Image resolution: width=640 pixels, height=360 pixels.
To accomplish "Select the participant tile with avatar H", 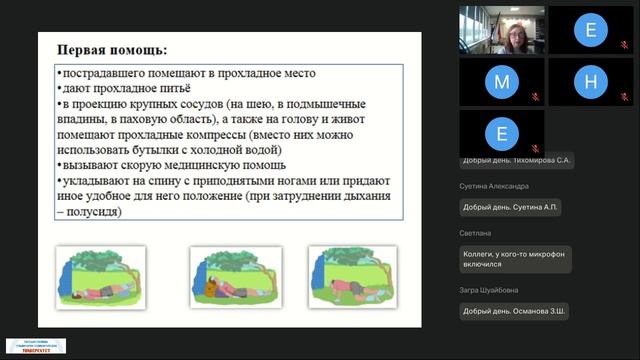I will pyautogui.click(x=591, y=82).
